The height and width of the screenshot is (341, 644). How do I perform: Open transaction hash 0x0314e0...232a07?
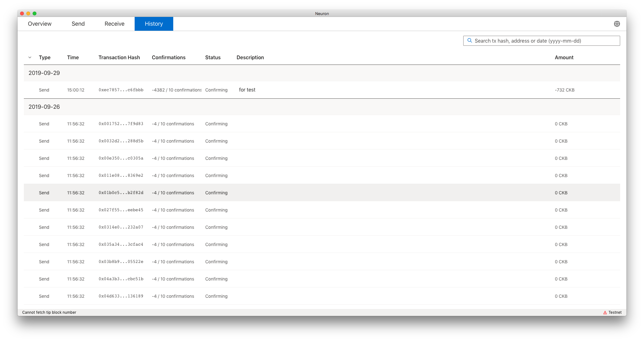[121, 227]
